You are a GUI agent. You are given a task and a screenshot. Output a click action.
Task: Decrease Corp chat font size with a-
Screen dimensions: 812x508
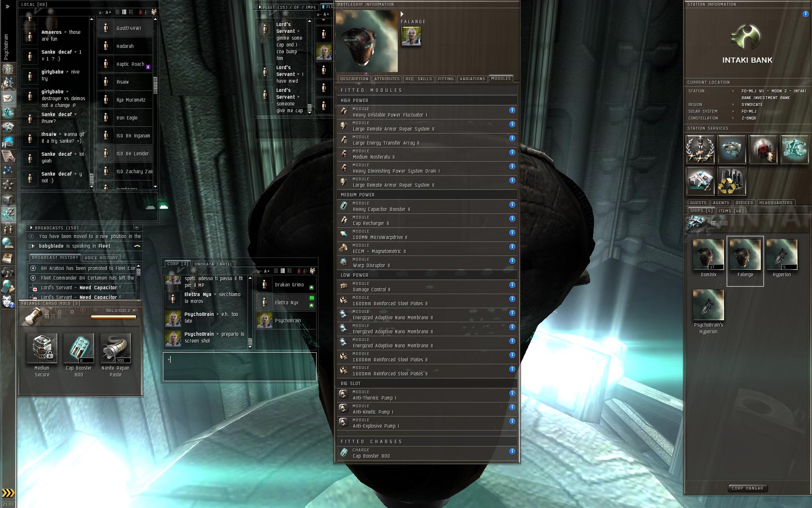260,271
